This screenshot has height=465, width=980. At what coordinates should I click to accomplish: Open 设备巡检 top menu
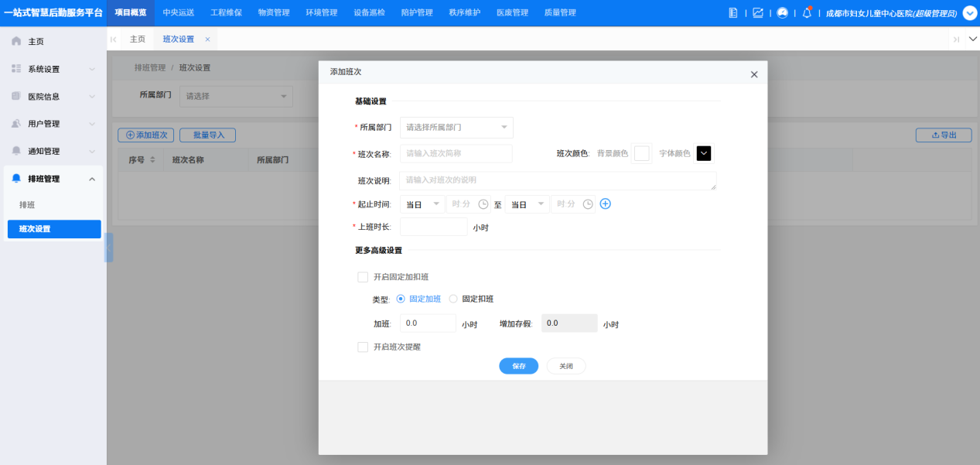[369, 12]
